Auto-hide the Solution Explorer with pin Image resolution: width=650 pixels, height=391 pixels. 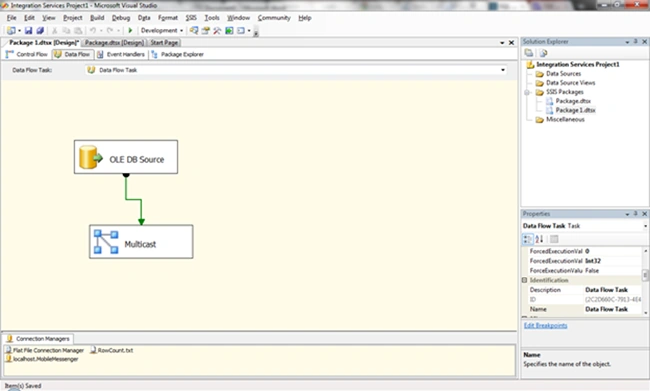point(636,41)
